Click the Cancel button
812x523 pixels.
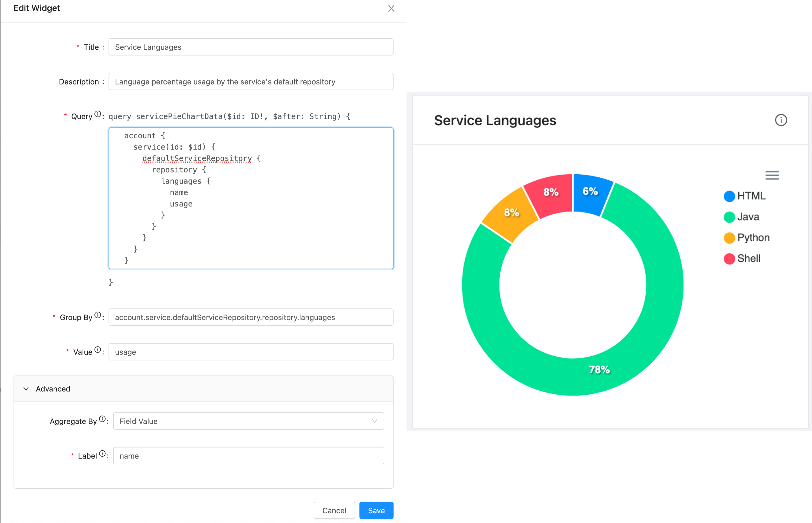334,511
